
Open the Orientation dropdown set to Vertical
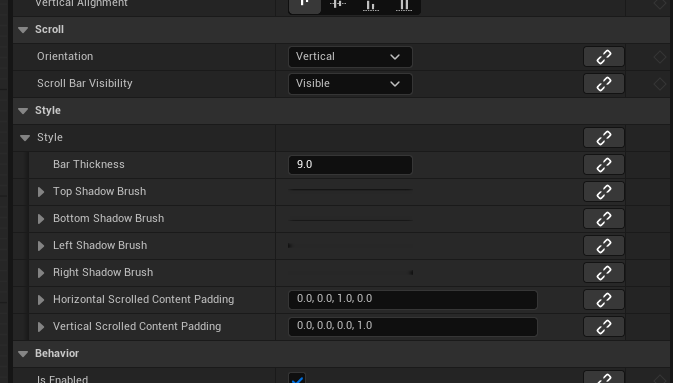350,57
